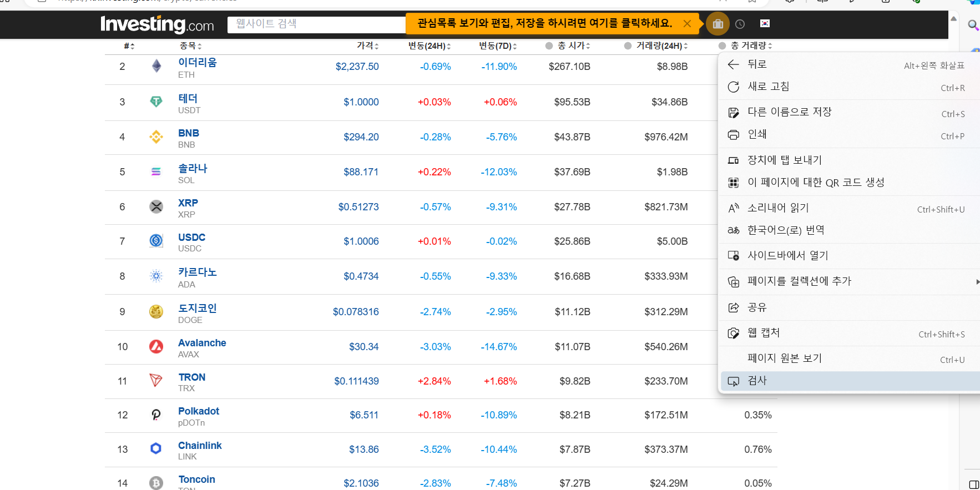Open the 이더리움 coin link
The image size is (980, 490).
pyautogui.click(x=198, y=62)
